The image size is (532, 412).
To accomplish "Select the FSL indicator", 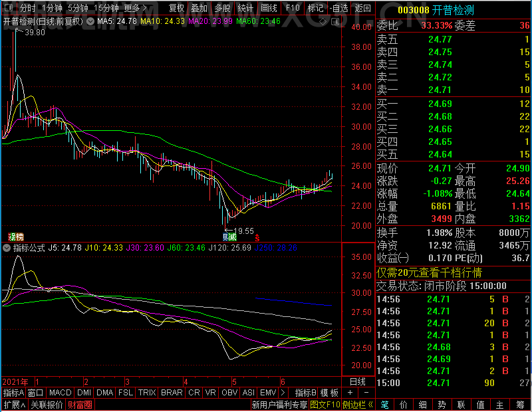I will [x=126, y=393].
